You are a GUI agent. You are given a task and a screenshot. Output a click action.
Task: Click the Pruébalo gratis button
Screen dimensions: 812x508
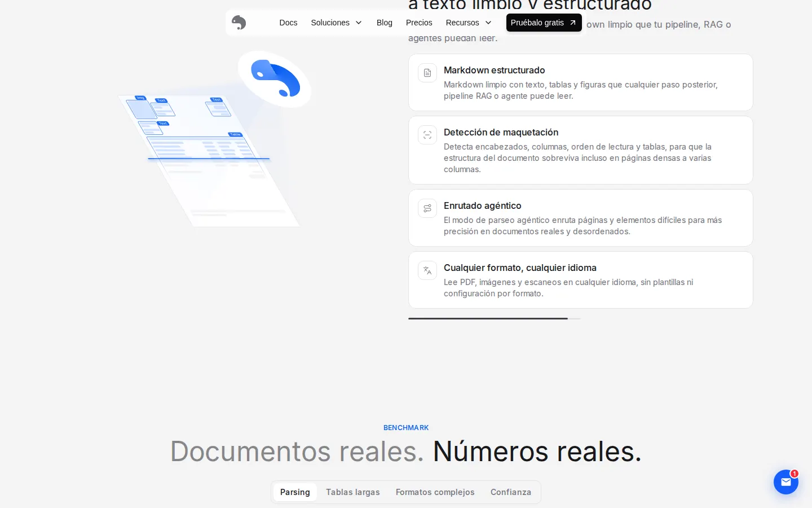click(544, 23)
